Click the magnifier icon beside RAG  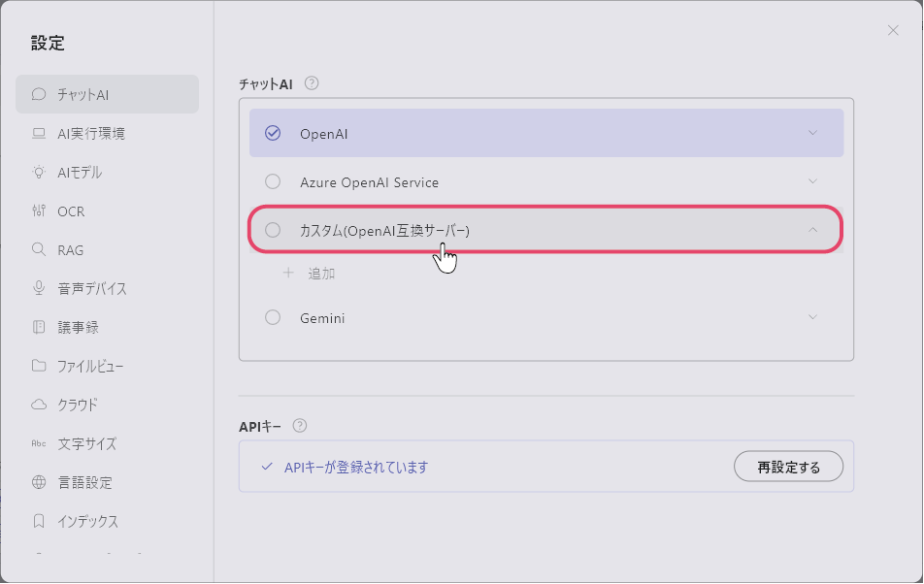pyautogui.click(x=39, y=249)
